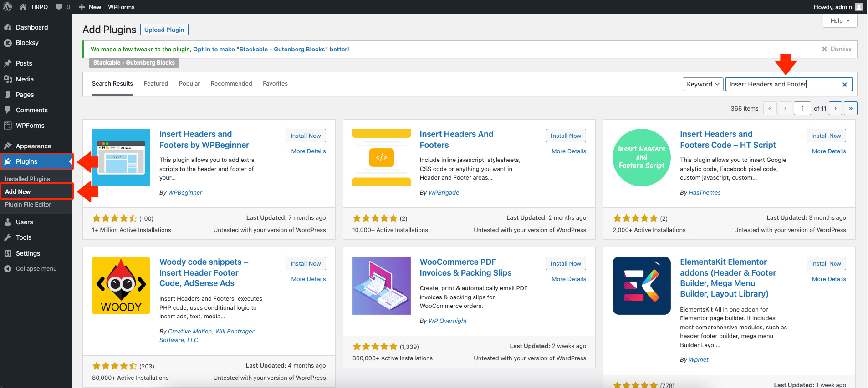
Task: Jump to last page of results
Action: [x=850, y=108]
